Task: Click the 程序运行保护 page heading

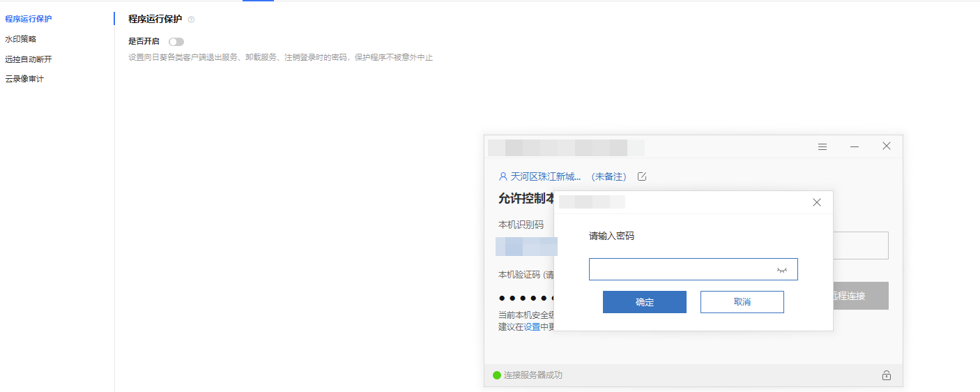Action: coord(155,20)
